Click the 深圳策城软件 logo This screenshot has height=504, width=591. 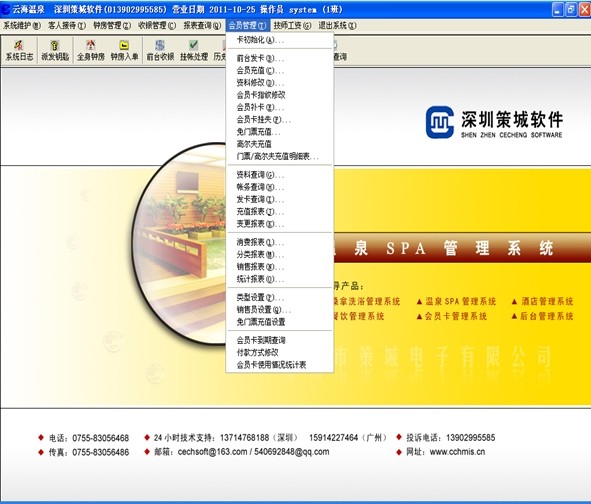(494, 122)
